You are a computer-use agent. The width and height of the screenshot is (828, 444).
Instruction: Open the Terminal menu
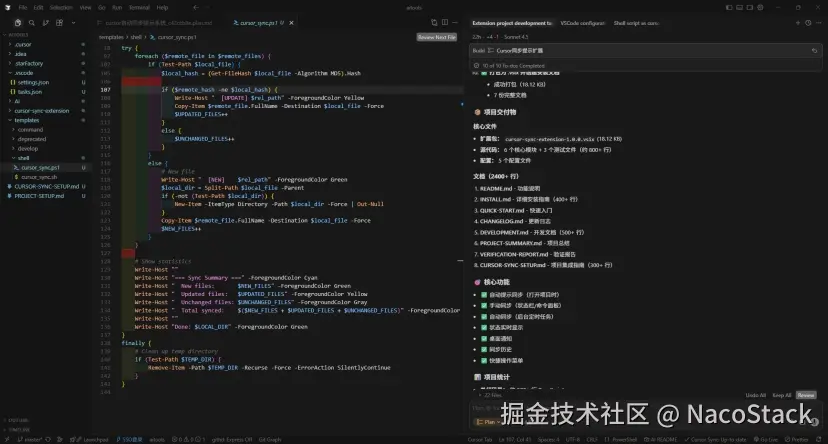(139, 7)
